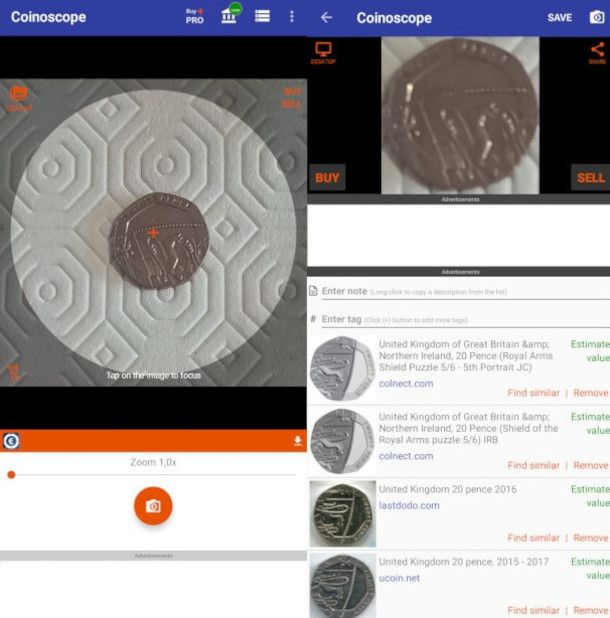Viewport: 610px width, 618px height.
Task: Open colnect.com link for IRB result
Action: [x=406, y=456]
